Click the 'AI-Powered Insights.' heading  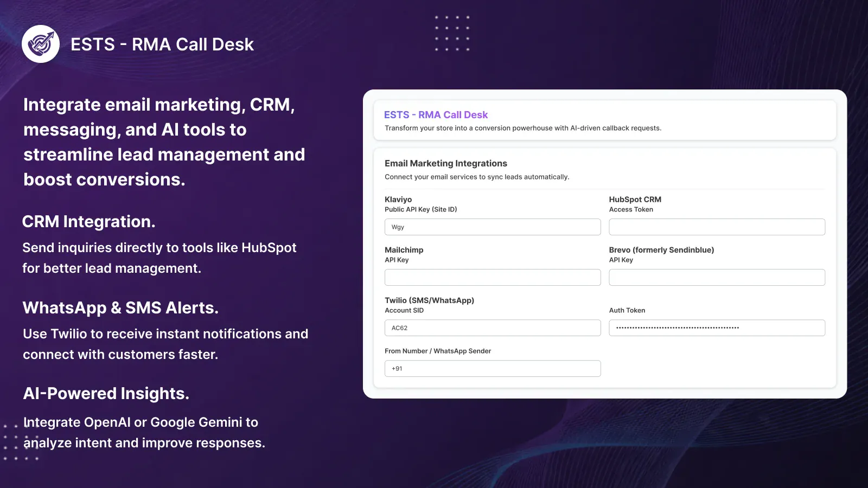[x=106, y=394]
